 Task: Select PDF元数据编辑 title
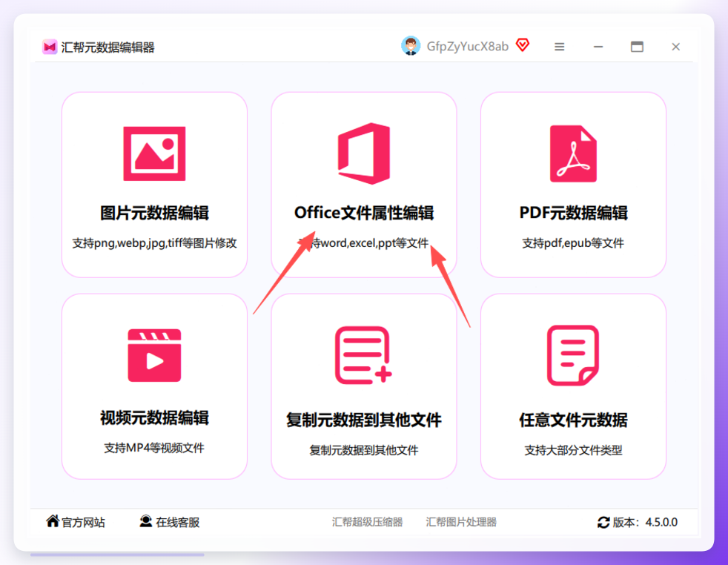tap(573, 213)
